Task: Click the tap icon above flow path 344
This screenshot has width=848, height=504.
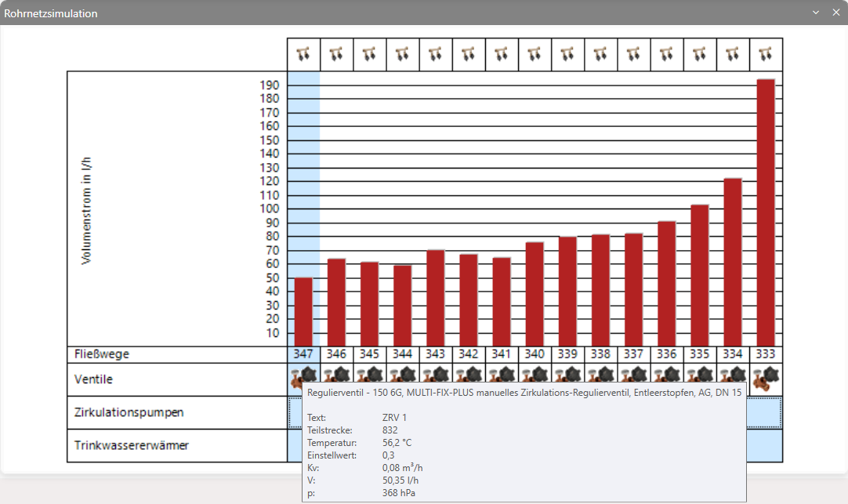Action: coord(402,54)
